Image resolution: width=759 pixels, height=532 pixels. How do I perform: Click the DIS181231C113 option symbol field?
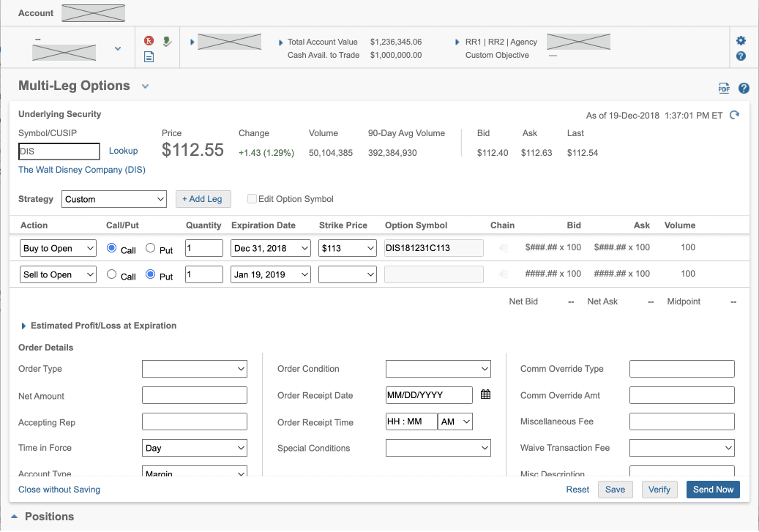434,248
